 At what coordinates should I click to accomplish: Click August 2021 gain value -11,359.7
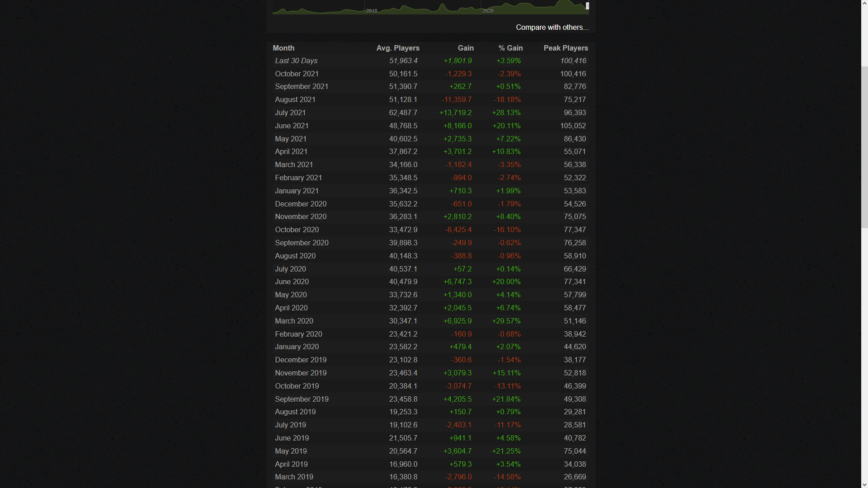(457, 100)
